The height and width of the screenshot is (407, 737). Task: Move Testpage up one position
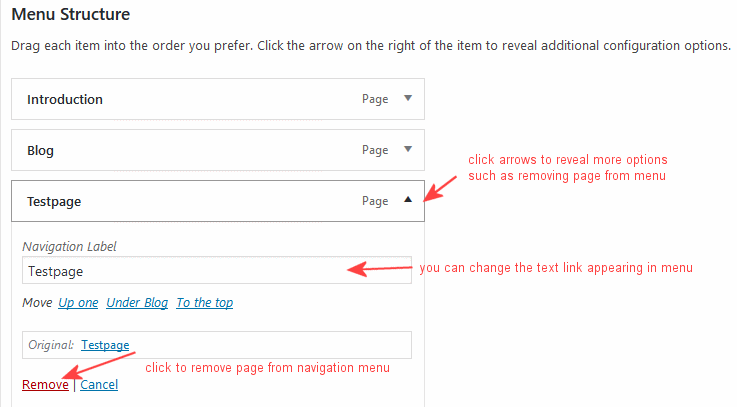[78, 303]
